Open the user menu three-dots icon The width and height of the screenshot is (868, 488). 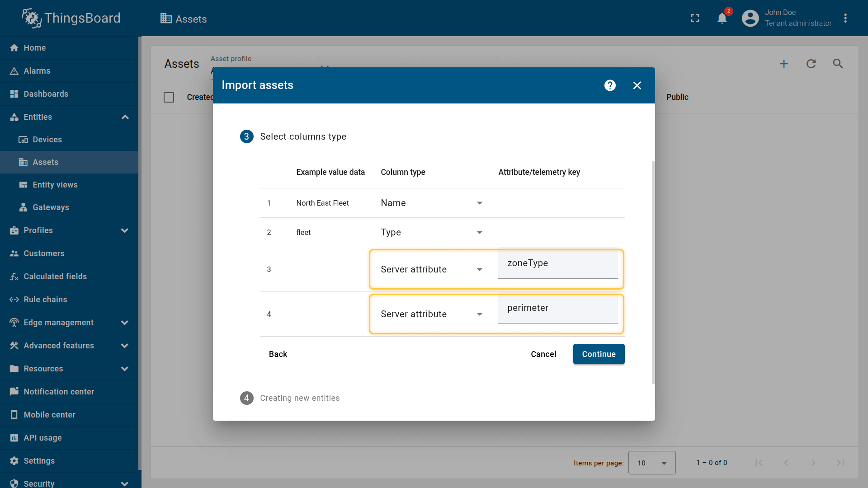pyautogui.click(x=845, y=19)
